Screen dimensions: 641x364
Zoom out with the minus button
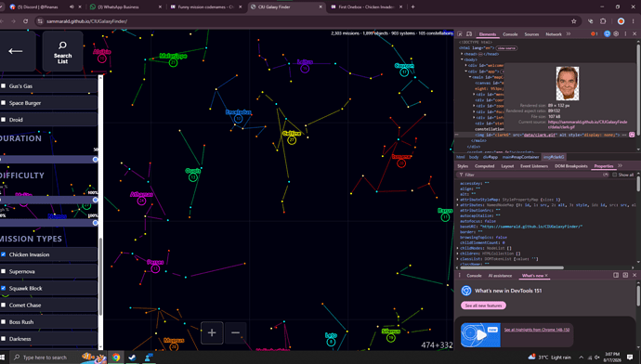tap(235, 332)
